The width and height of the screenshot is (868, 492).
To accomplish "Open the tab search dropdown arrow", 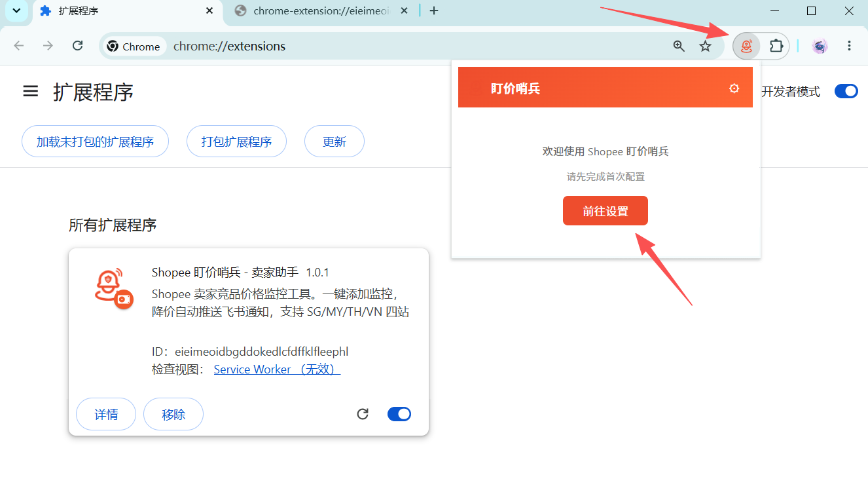I will coord(16,10).
